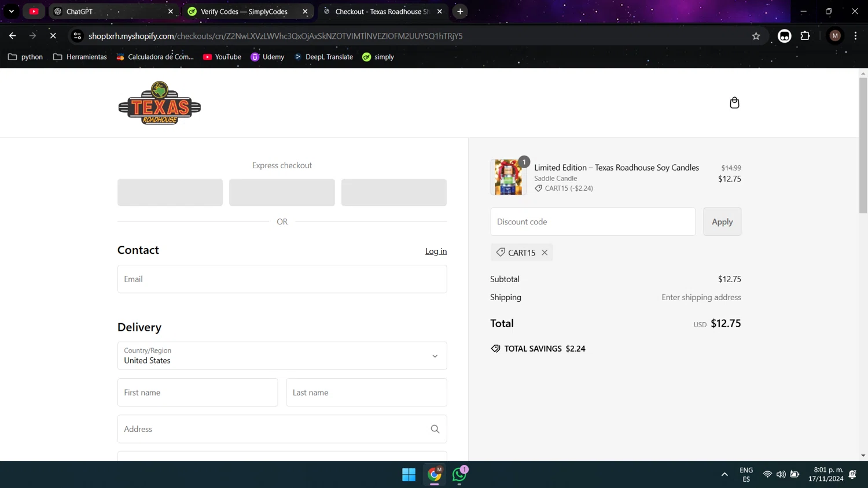The image size is (868, 488).
Task: Click the TOTAL SAVINGS $2.24 text
Action: coord(545,349)
